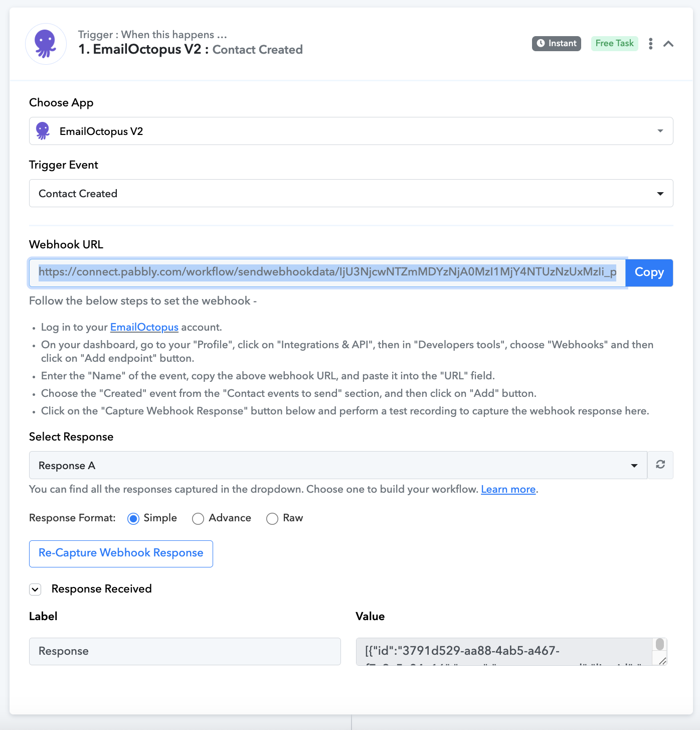Screen dimensions: 700x730
Task: Open the three-dot options menu
Action: pyautogui.click(x=650, y=44)
